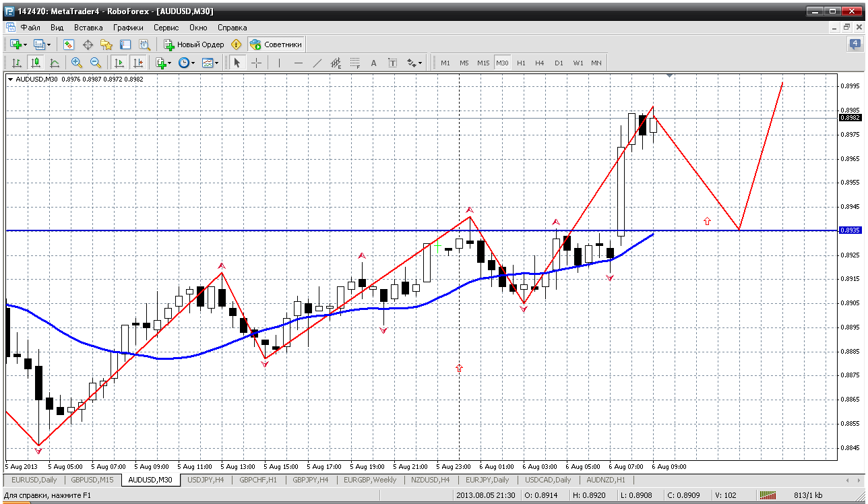The width and height of the screenshot is (868, 504).
Task: Activate the arrow cursor tool
Action: click(237, 63)
